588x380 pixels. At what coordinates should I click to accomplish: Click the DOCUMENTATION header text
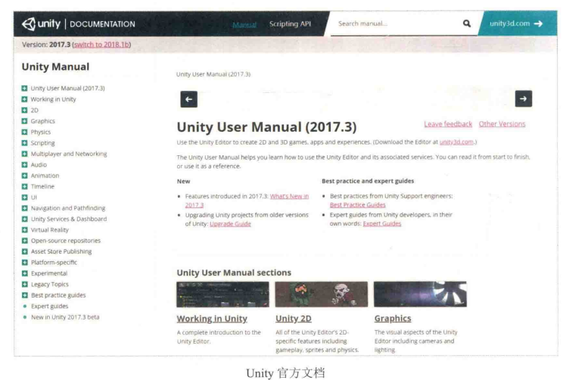(102, 24)
